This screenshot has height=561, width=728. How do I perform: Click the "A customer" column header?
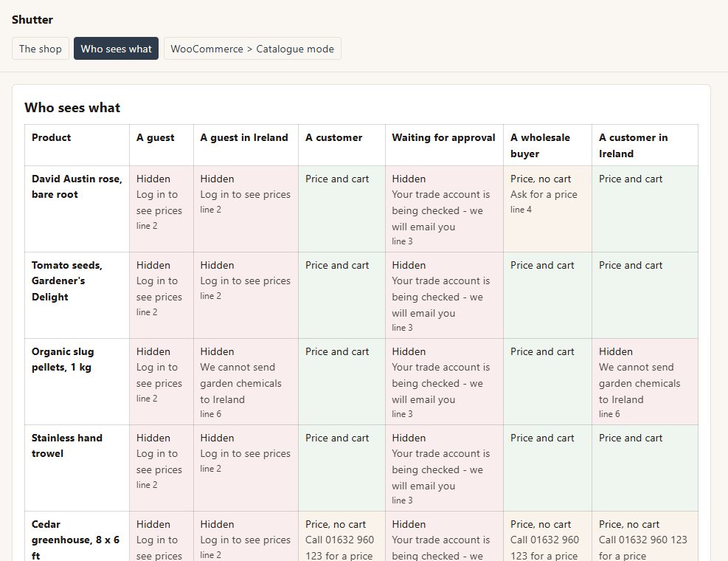(342, 145)
